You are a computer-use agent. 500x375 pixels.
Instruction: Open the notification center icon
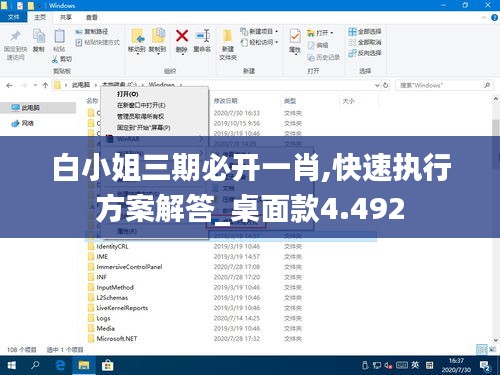(485, 366)
